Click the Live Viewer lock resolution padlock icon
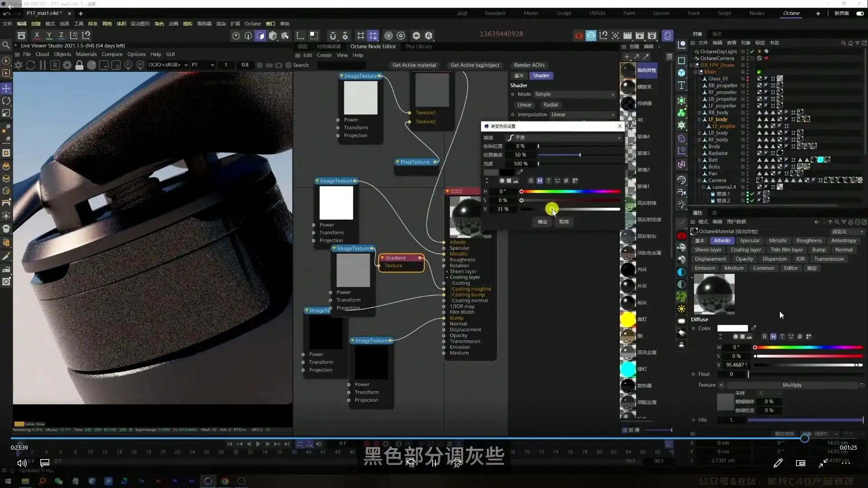Screen dimensions: 868x488 79,65
